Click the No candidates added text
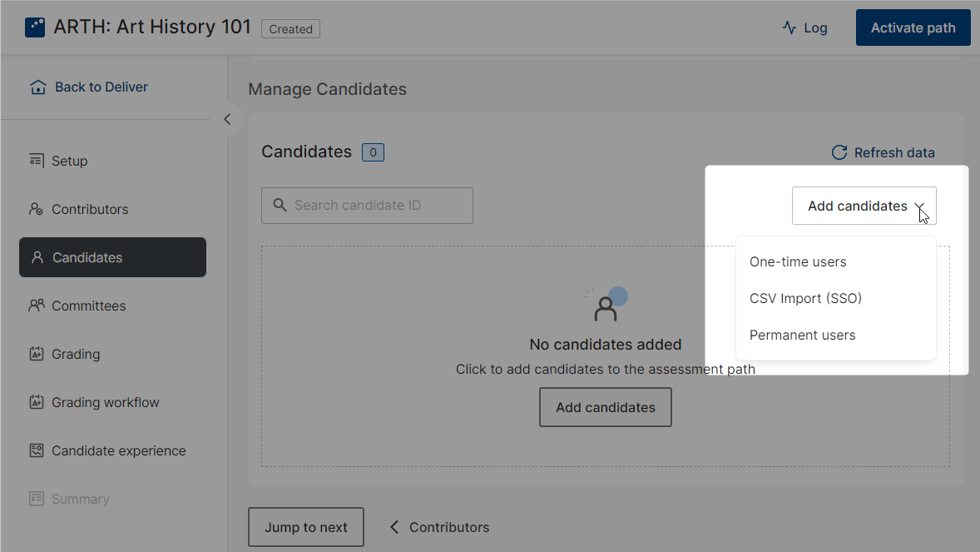The width and height of the screenshot is (980, 552). pyautogui.click(x=605, y=344)
